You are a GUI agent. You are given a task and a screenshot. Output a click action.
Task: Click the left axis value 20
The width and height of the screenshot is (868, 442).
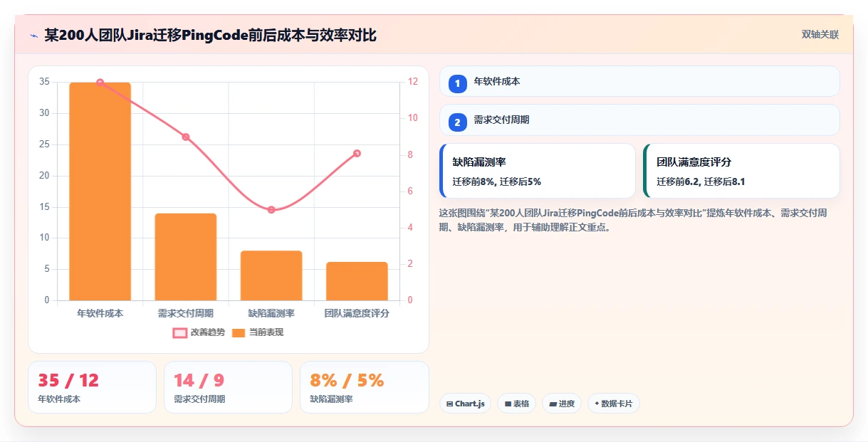[44, 176]
